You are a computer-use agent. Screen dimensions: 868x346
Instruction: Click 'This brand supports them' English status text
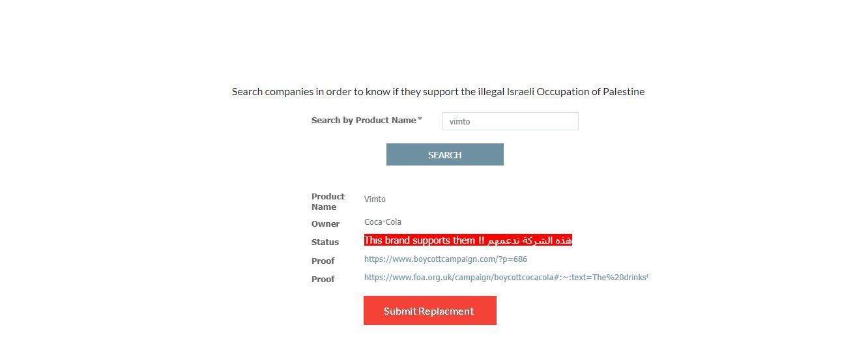pyautogui.click(x=420, y=240)
